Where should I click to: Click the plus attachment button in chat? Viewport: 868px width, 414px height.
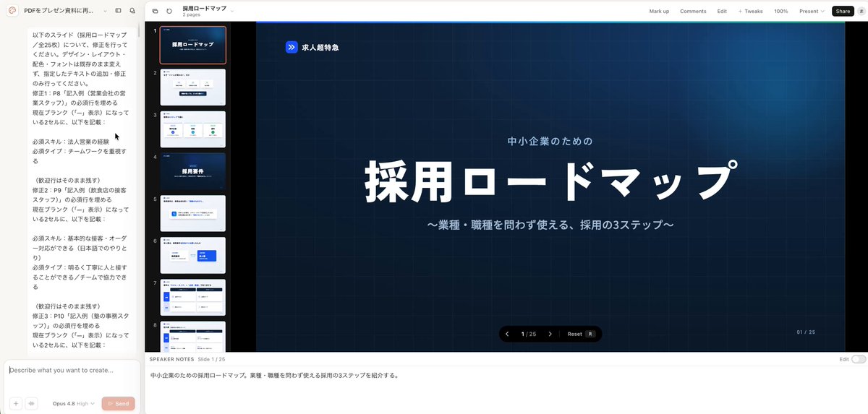pos(15,403)
